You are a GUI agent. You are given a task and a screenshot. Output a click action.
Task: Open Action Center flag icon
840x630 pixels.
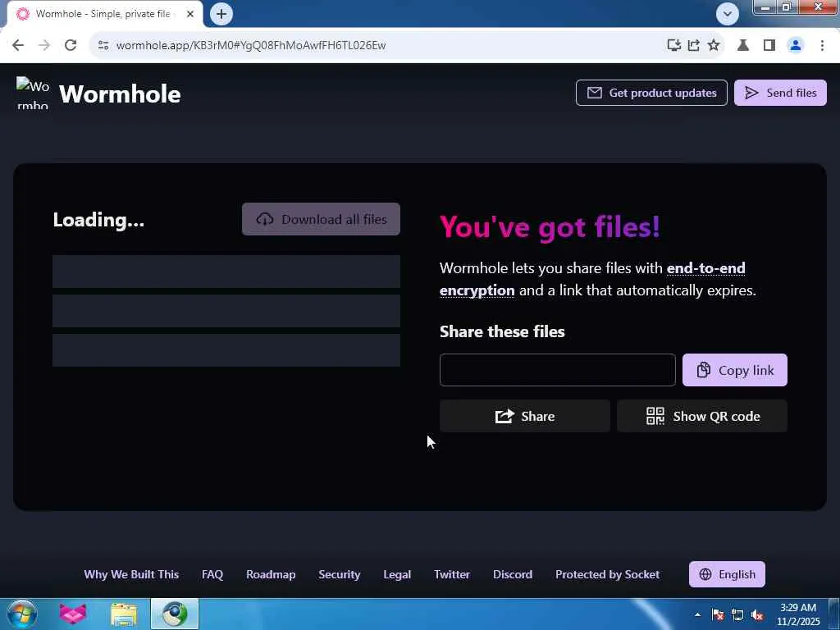[718, 614]
